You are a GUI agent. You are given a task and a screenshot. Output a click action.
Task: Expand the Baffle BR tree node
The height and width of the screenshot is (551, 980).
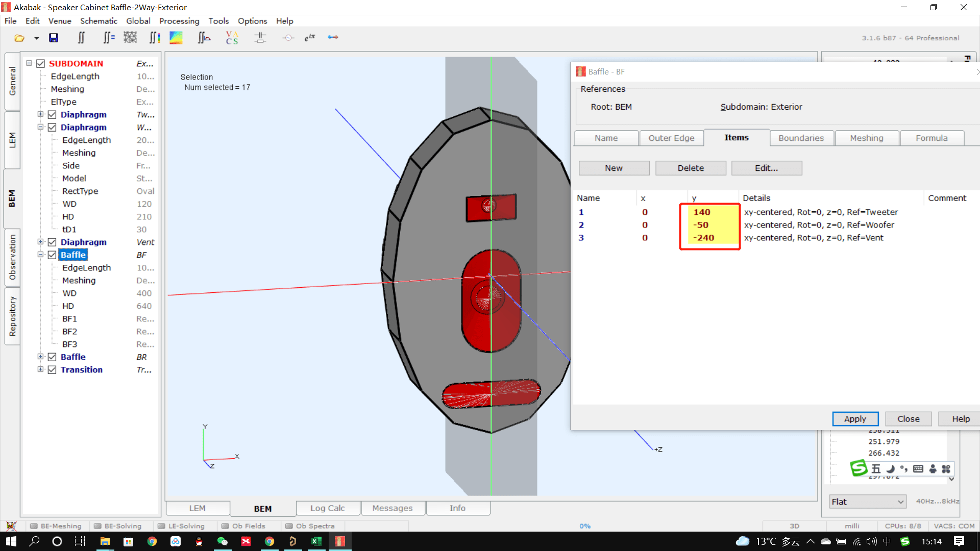coord(40,357)
